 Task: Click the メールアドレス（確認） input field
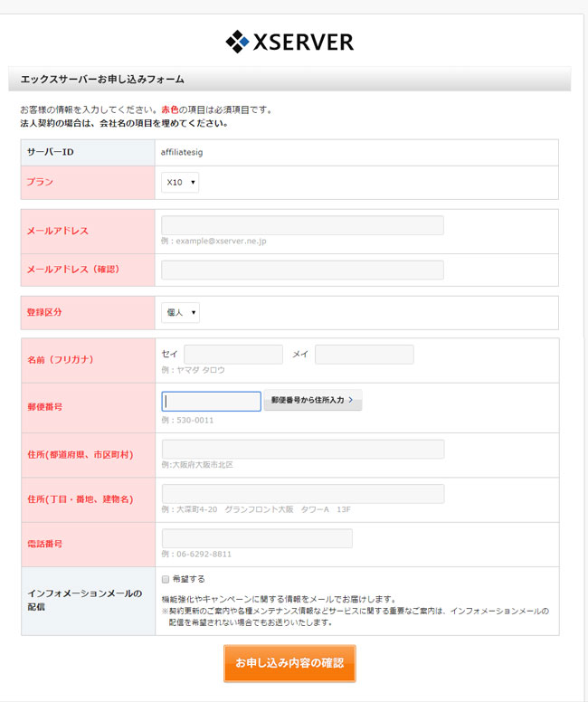(x=302, y=270)
